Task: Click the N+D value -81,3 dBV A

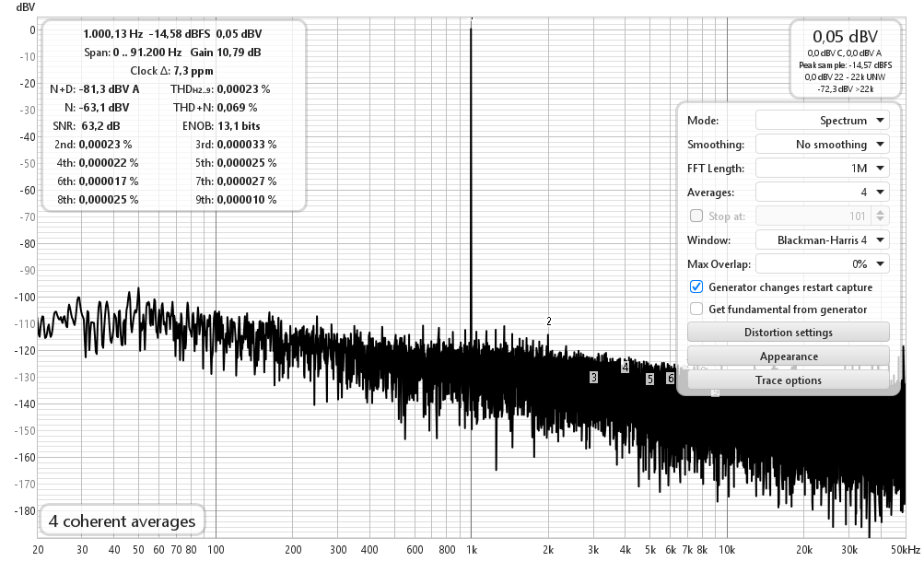Action: [x=109, y=89]
